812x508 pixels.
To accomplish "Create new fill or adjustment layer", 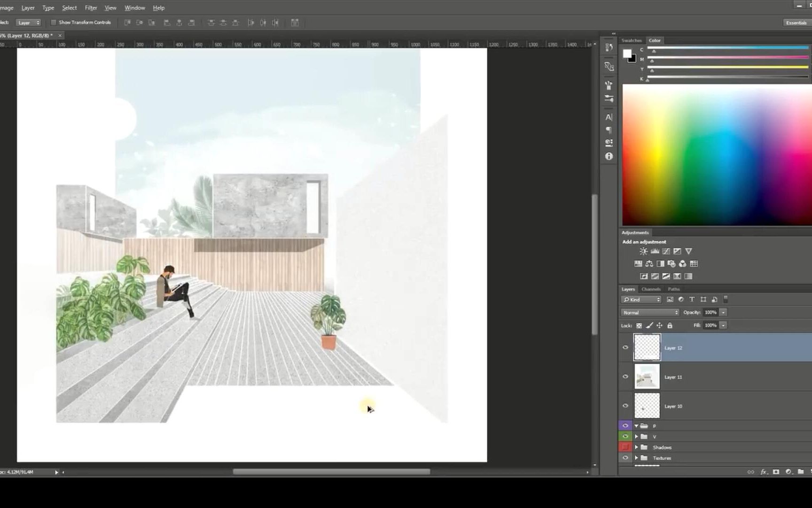I will coord(789,472).
